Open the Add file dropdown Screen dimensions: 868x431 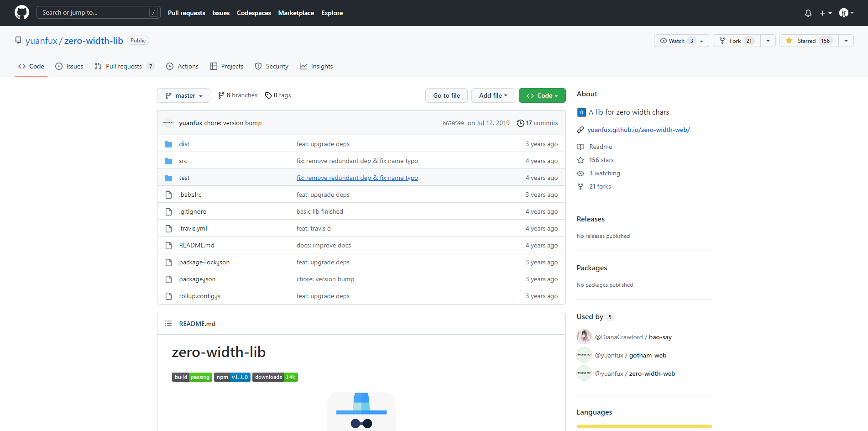[x=493, y=95]
